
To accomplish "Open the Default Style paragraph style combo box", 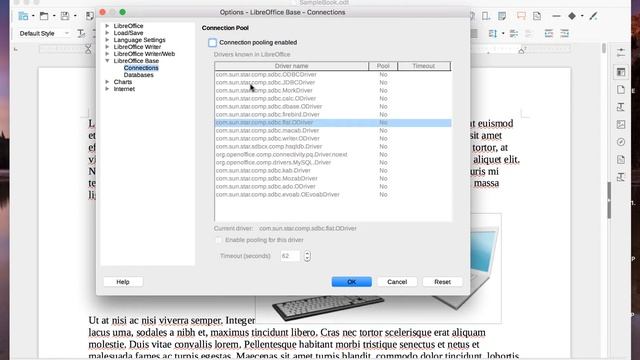I will coord(44,33).
